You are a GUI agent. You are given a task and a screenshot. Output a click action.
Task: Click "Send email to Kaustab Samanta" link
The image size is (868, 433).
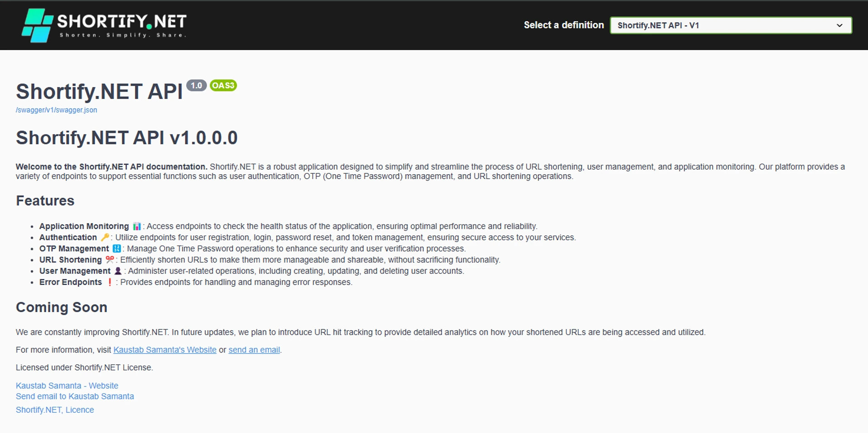(x=75, y=396)
